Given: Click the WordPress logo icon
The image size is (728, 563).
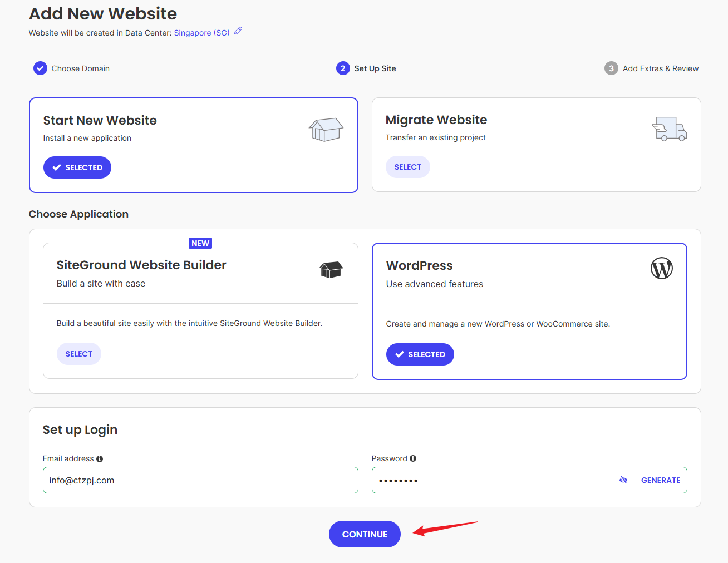Looking at the screenshot, I should (662, 268).
